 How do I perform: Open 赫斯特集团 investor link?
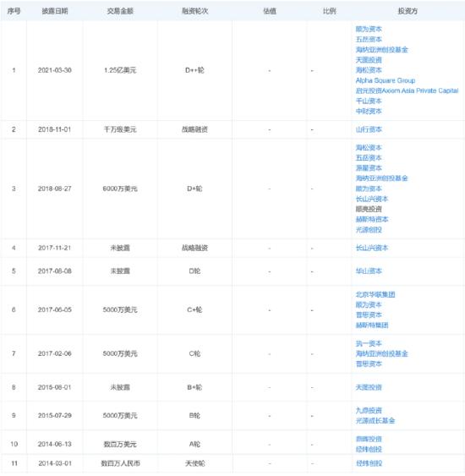(x=372, y=326)
